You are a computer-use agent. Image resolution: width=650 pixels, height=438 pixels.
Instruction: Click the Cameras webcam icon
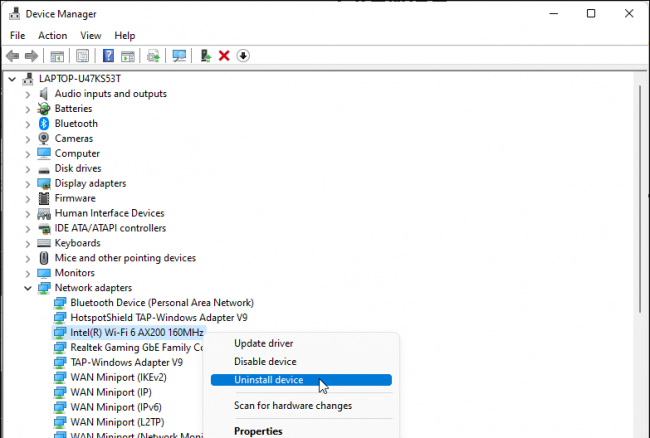44,138
